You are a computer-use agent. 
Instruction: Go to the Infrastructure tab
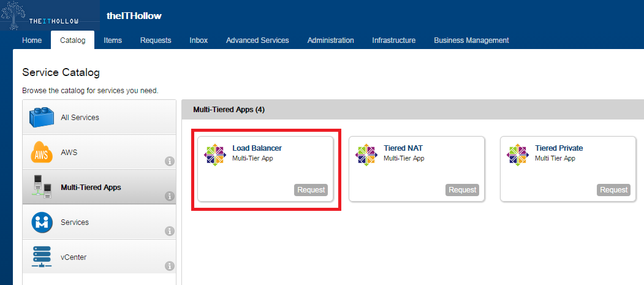(394, 40)
